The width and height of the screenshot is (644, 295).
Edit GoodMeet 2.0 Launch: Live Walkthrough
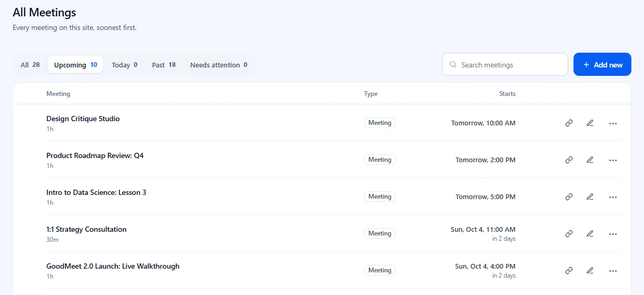590,271
